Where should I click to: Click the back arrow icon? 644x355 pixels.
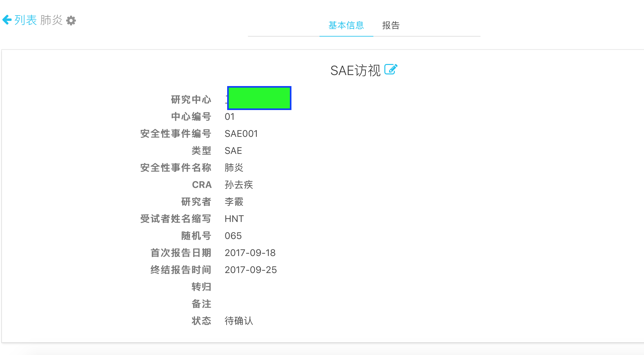(x=7, y=20)
